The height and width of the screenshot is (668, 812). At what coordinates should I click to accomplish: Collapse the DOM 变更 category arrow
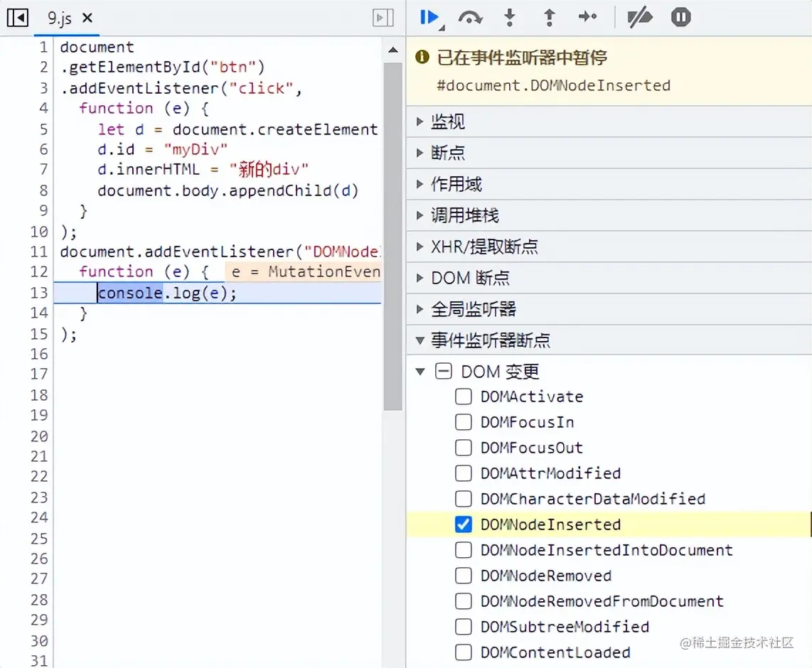[x=420, y=372]
